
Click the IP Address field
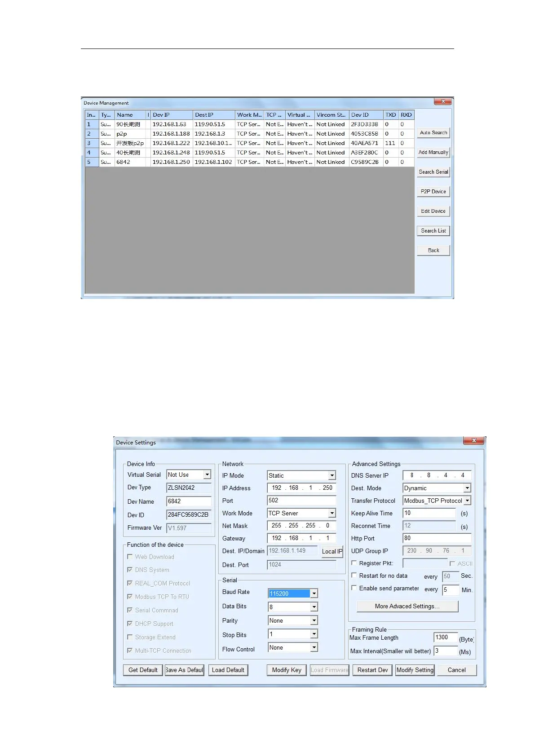(301, 488)
